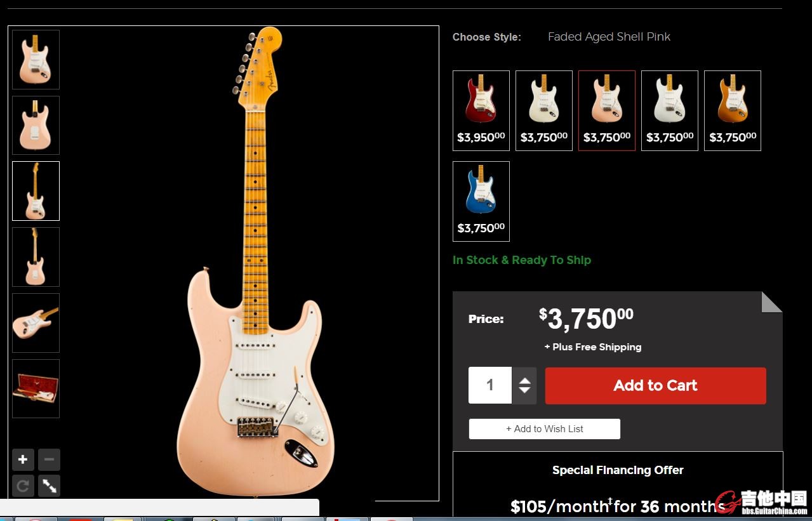Screen dimensions: 812x521
Task: Increase quantity using the up arrow
Action: pyautogui.click(x=524, y=381)
